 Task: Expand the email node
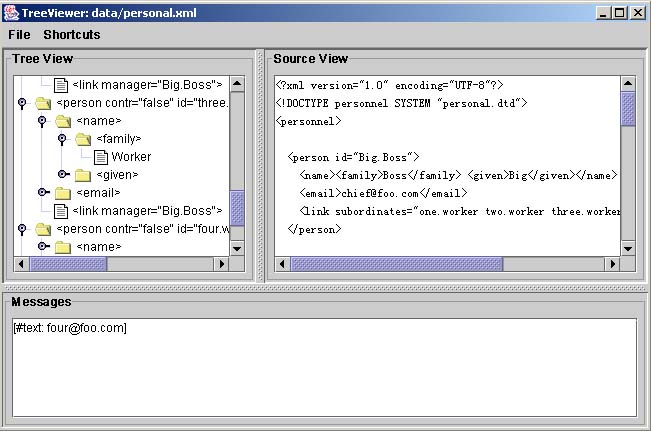tap(44, 192)
